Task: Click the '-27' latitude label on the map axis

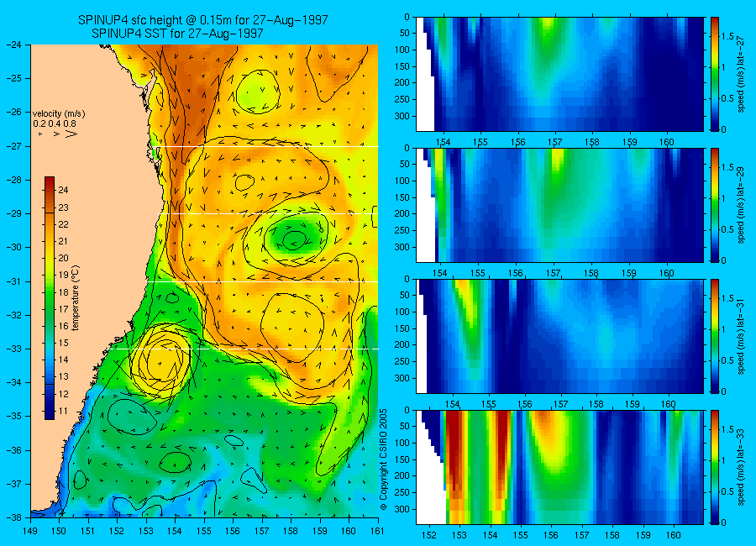Action: pyautogui.click(x=13, y=145)
